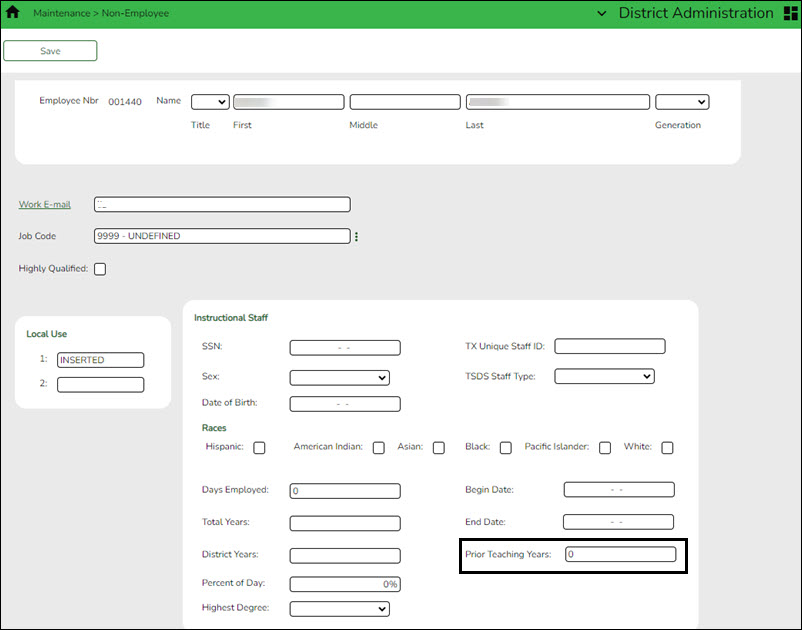Click the Prior Teaching Years field
Image resolution: width=802 pixels, height=630 pixels.
pyautogui.click(x=620, y=554)
